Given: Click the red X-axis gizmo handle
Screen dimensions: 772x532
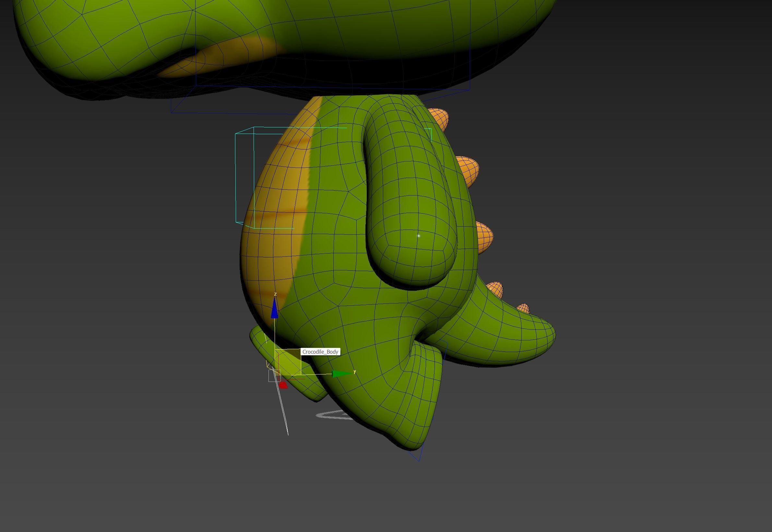Looking at the screenshot, I should point(283,385).
